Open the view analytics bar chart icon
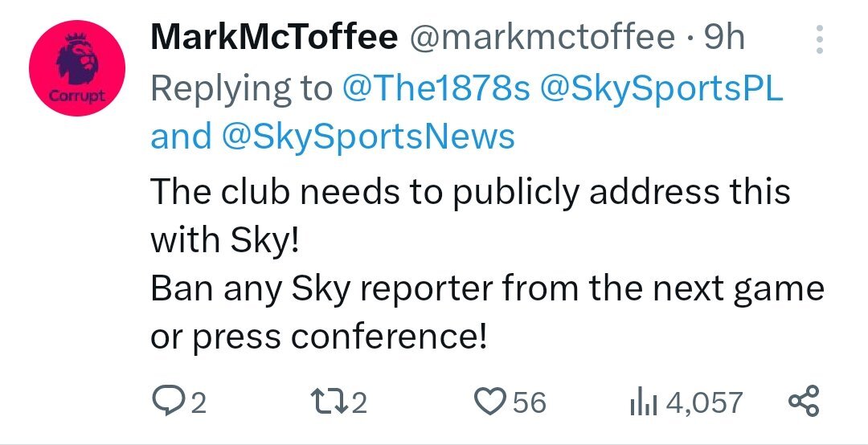868x445 pixels. click(x=643, y=402)
